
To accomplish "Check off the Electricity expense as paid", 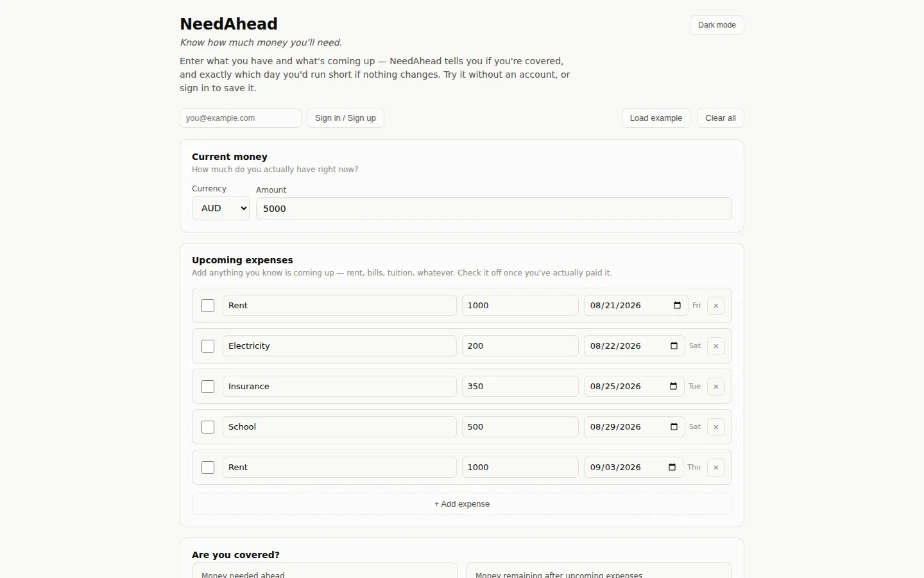I will [x=208, y=346].
